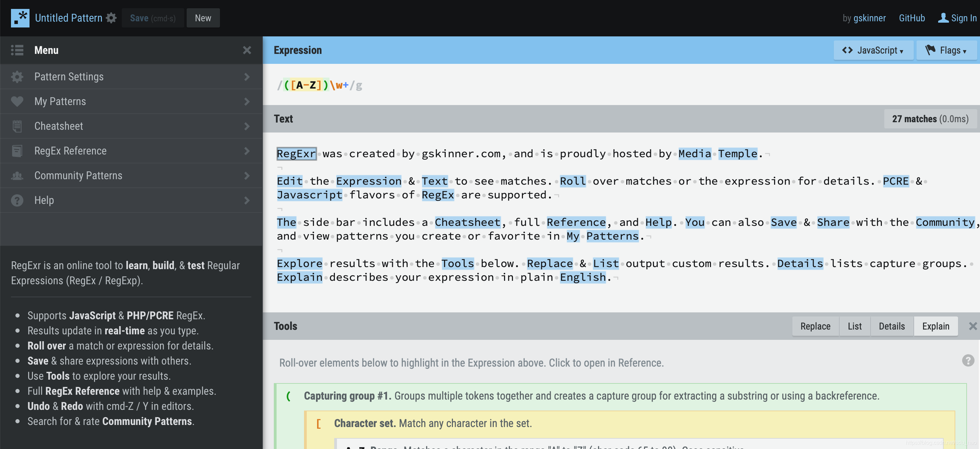Click the Community Patterns sidebar icon
Screen dimensions: 980x449
pos(17,175)
